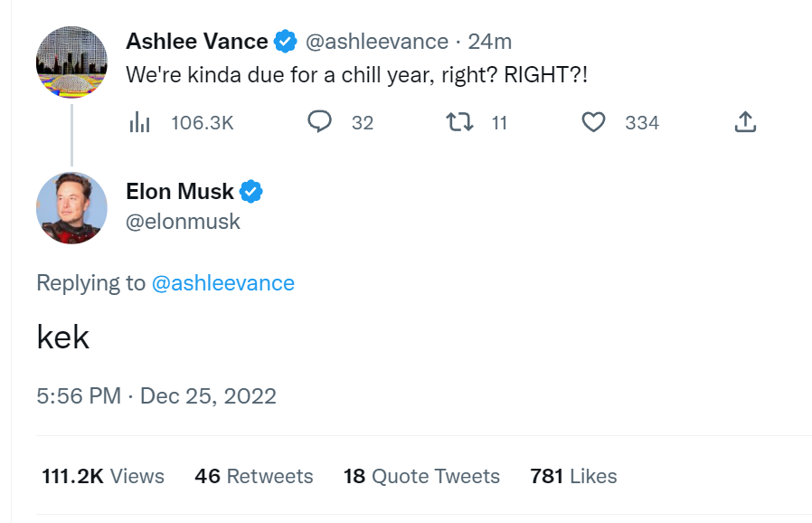The height and width of the screenshot is (523, 812).
Task: Click the 24m timestamp on Ashlee's tweet
Action: 490,42
